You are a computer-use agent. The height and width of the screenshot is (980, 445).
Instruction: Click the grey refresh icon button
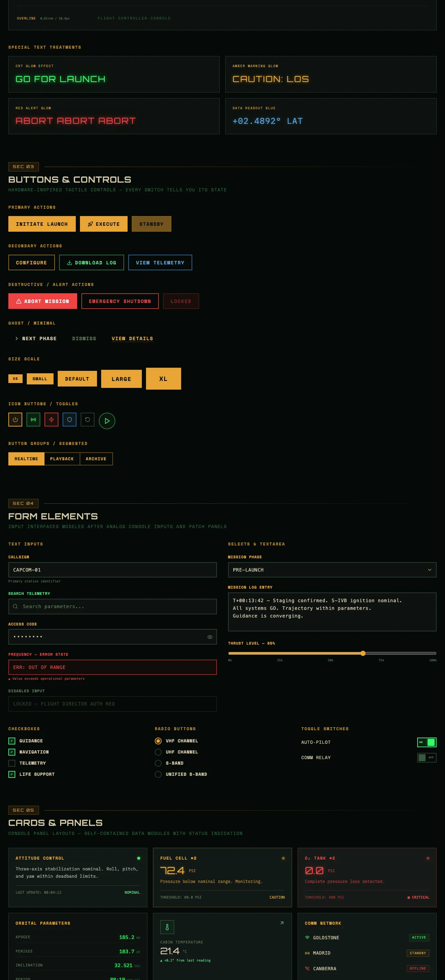(88, 420)
